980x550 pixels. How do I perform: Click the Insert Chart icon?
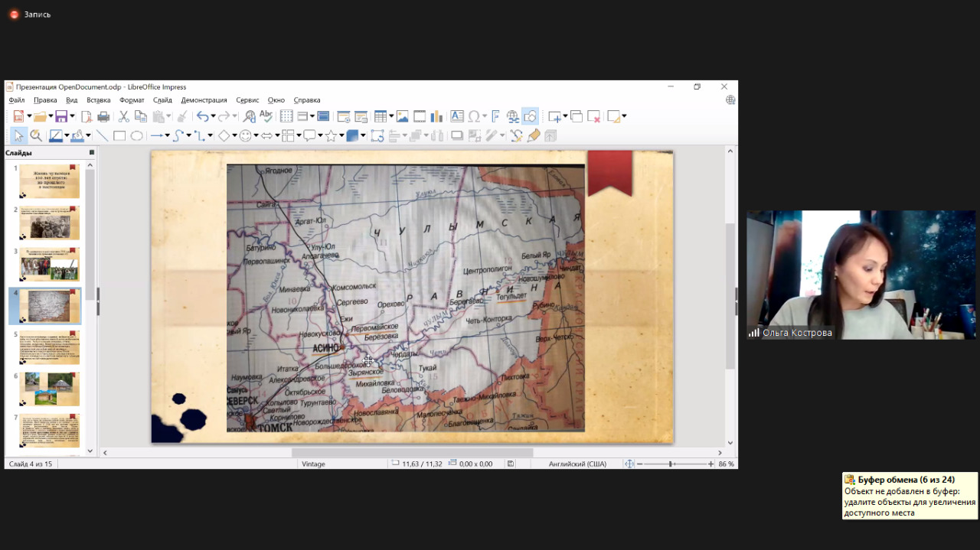pos(436,116)
